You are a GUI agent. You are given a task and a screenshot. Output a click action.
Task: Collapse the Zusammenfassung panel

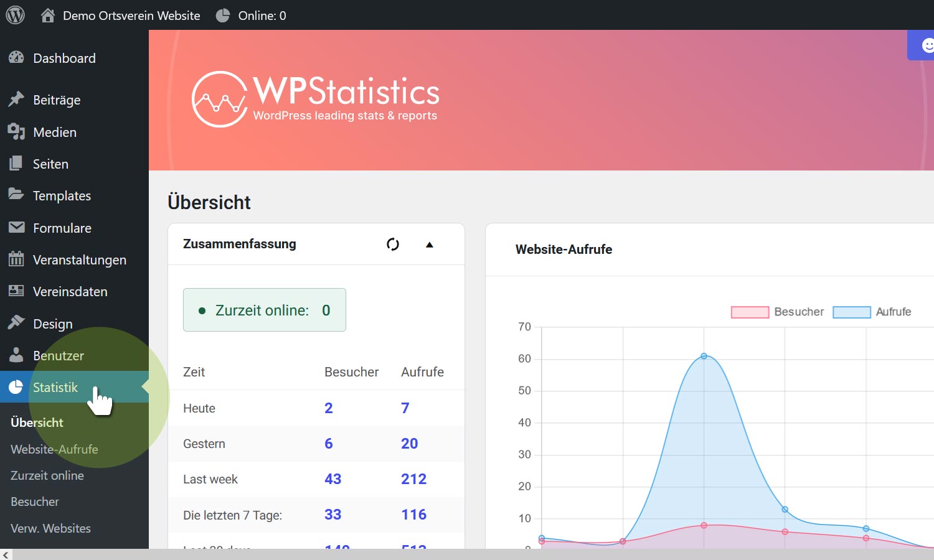[429, 245]
